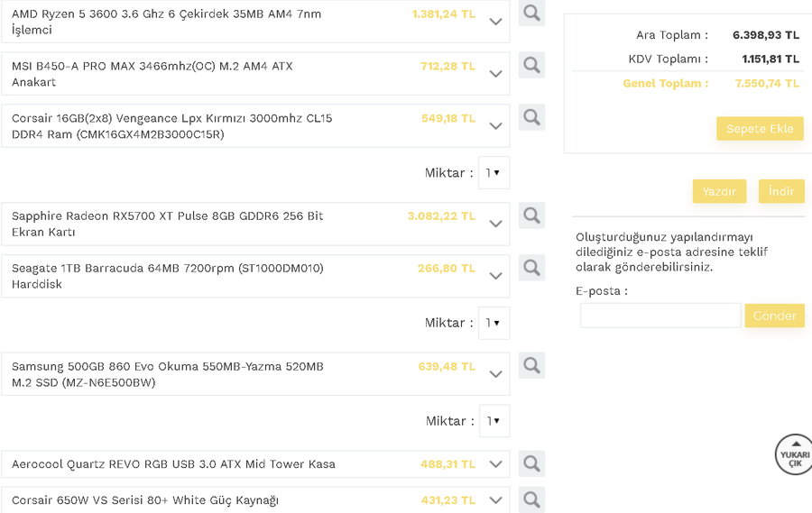Image resolution: width=812 pixels, height=513 pixels.
Task: Click magnifier icon beside Seagate Barracuda harddisk
Action: (x=531, y=268)
